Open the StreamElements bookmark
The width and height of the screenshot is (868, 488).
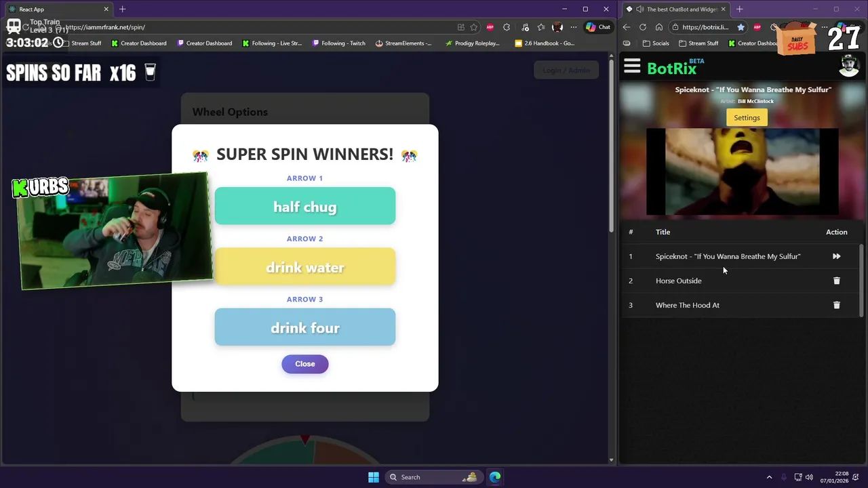pyautogui.click(x=403, y=43)
